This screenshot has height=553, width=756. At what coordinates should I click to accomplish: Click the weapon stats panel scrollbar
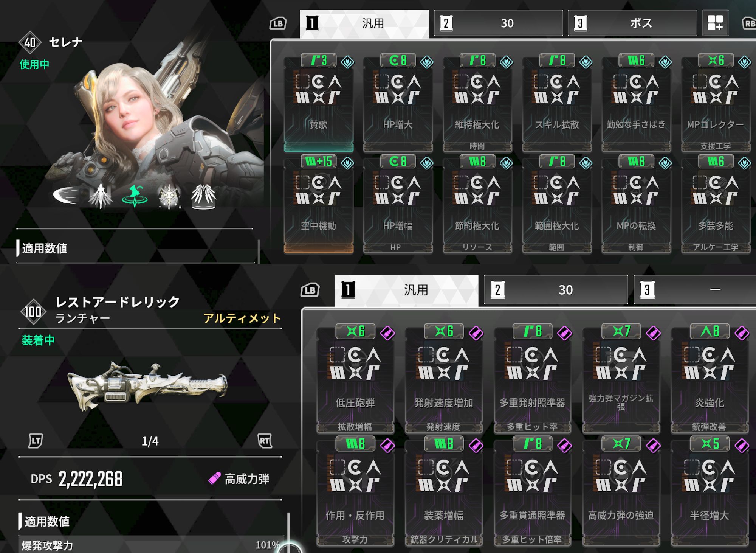click(x=288, y=533)
